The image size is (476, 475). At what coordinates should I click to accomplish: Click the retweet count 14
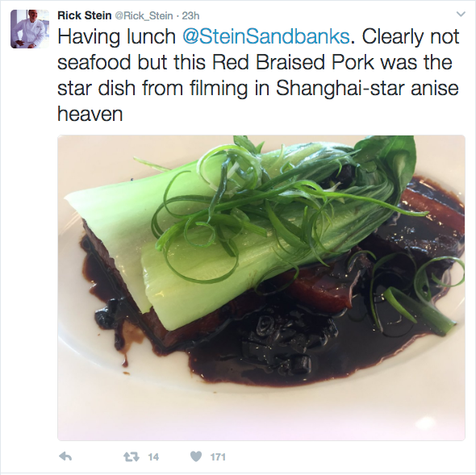pyautogui.click(x=153, y=456)
